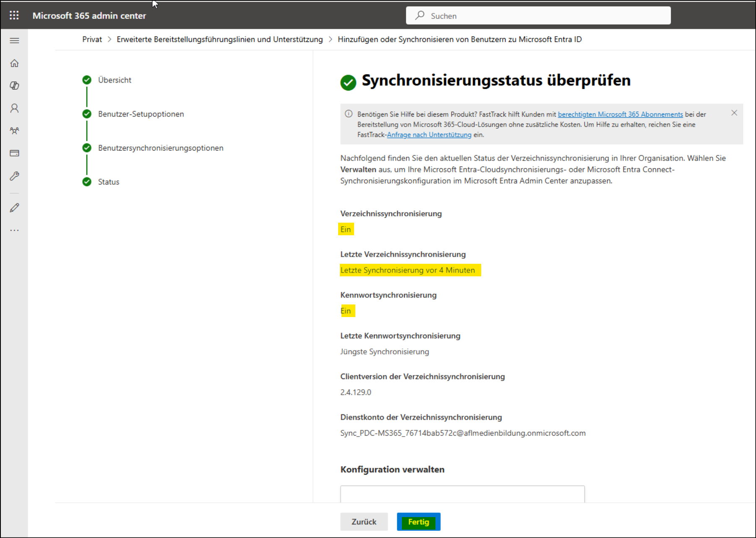Viewport: 756px width, 538px height.
Task: Open Users via the person icon
Action: 14,108
